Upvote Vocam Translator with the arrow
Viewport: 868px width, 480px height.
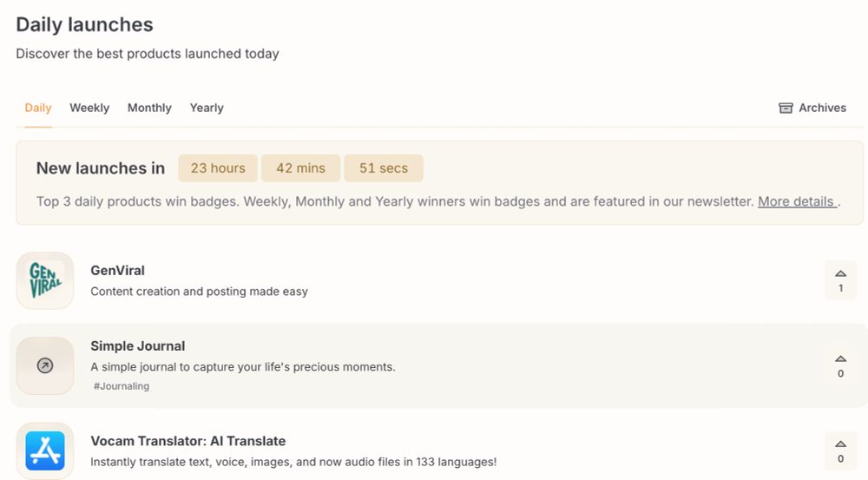tap(840, 444)
